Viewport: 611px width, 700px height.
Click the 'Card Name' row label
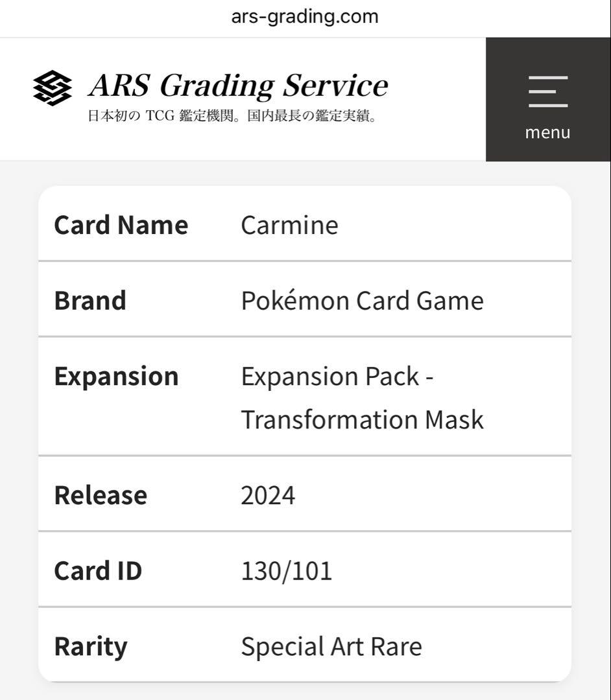pyautogui.click(x=121, y=225)
